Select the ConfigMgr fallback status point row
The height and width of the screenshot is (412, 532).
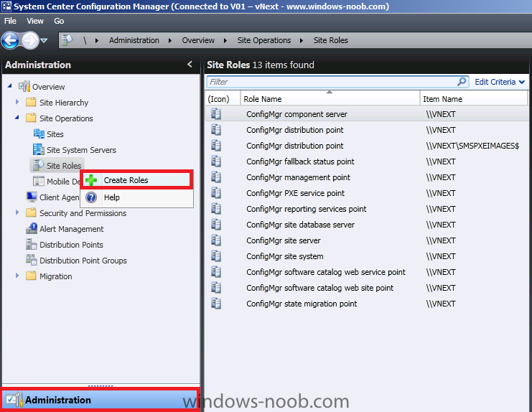(366, 161)
